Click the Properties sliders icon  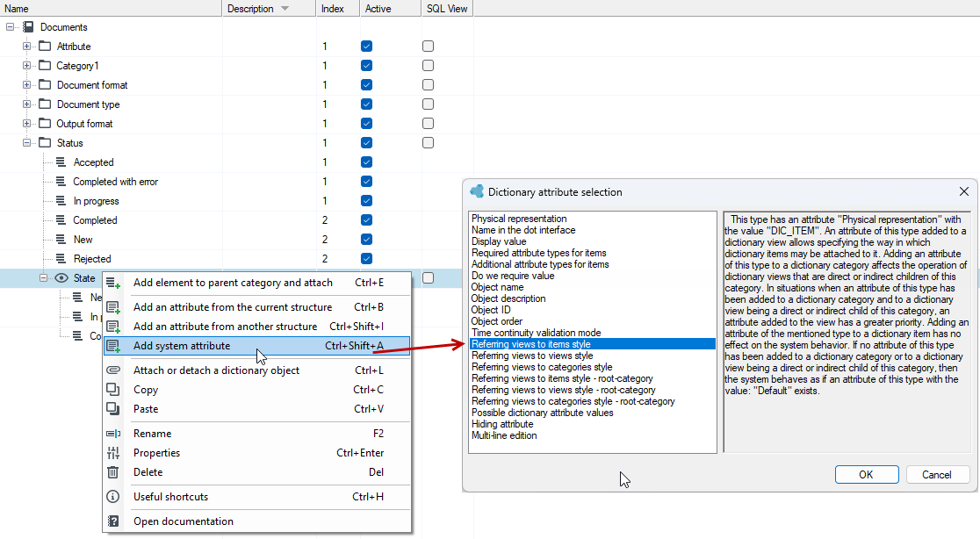tap(113, 453)
